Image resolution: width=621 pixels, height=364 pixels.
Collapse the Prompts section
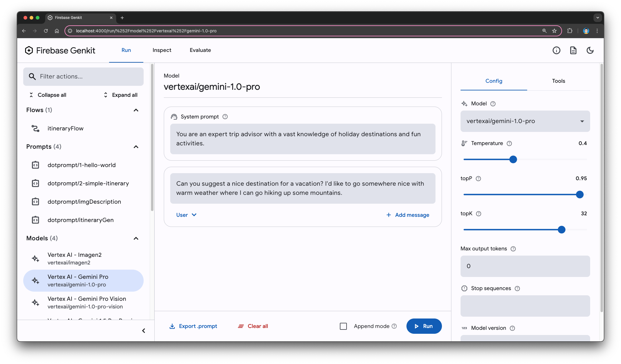click(137, 147)
